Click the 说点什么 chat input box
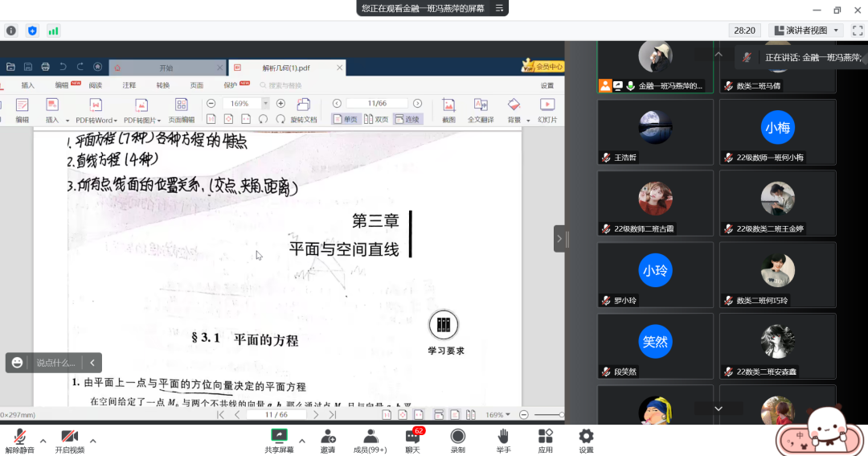Viewport: 868px width, 456px height. coord(55,363)
